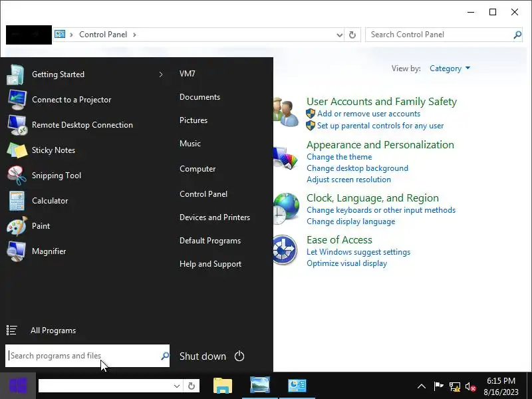Open Action Center flag in tray
The height and width of the screenshot is (399, 532).
click(438, 386)
